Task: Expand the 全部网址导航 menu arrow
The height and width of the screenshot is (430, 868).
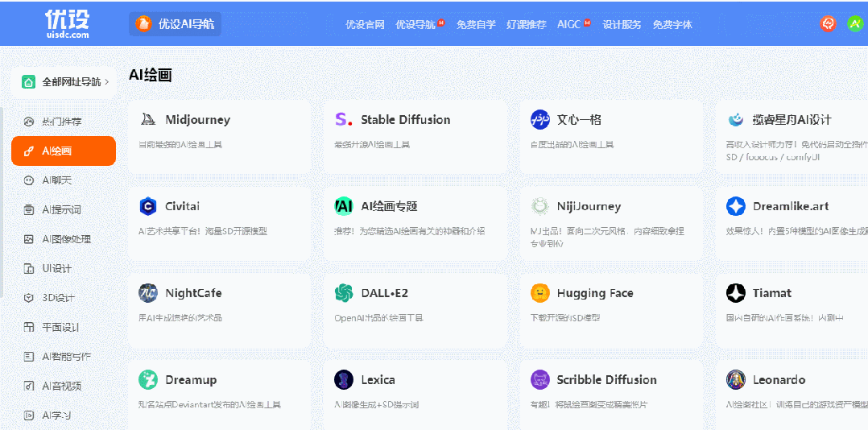Action: pos(107,82)
